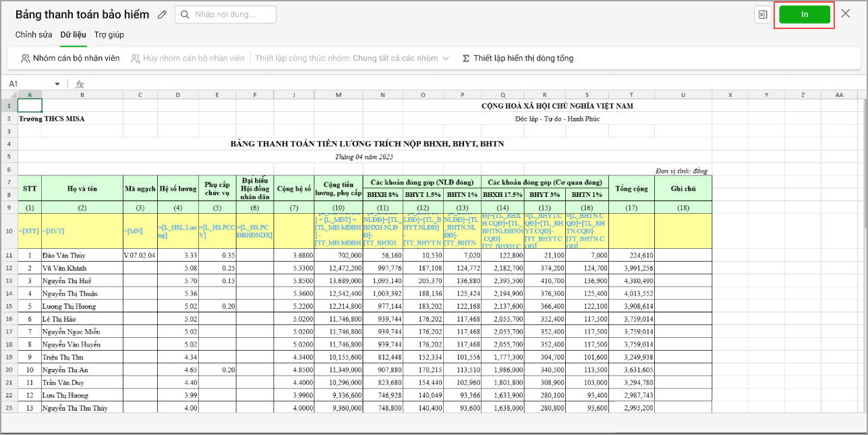This screenshot has width=868, height=435.
Task: Click the =[MN] formula cell
Action: [x=140, y=231]
